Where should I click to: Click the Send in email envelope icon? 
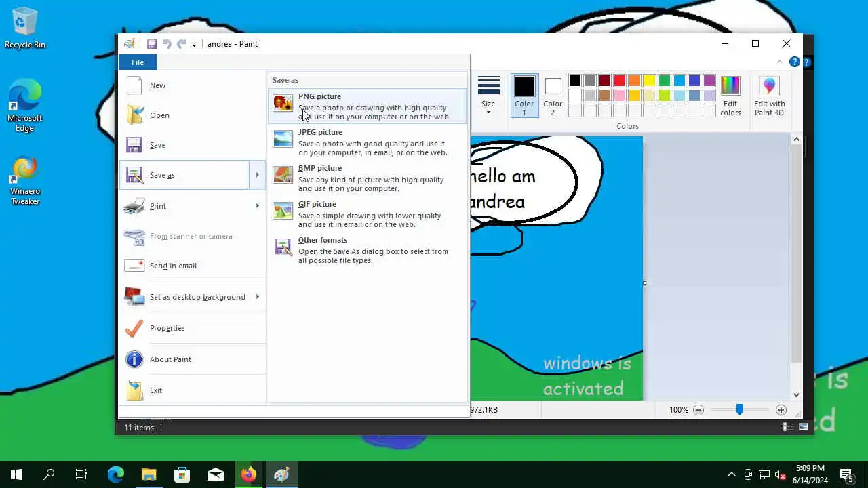coord(134,266)
